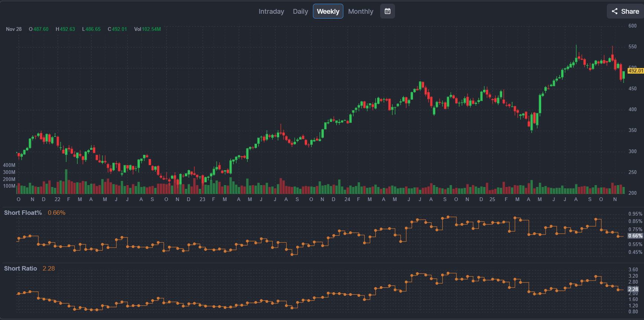This screenshot has width=644, height=320.
Task: Click the Nov 28 date label
Action: pos(14,29)
